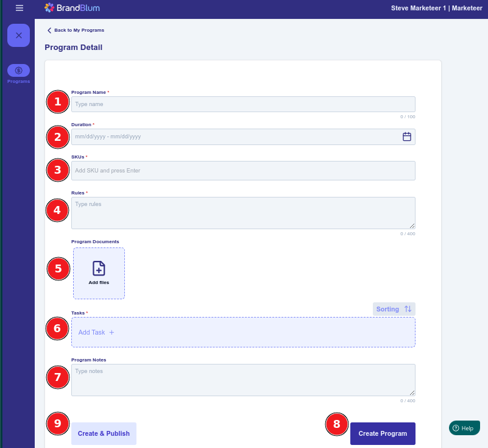Image resolution: width=488 pixels, height=448 pixels.
Task: Click Add Task
Action: point(243,332)
